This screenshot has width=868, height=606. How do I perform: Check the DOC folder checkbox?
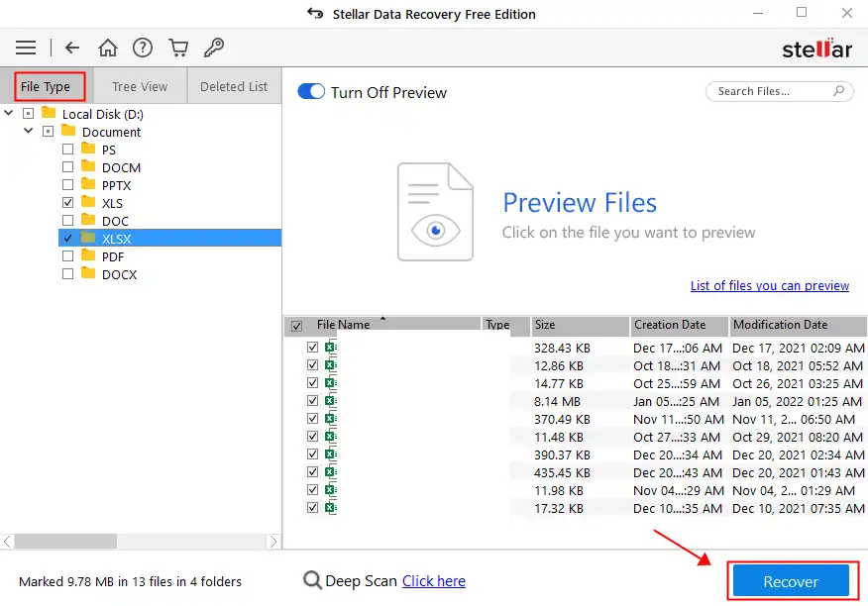pos(67,220)
